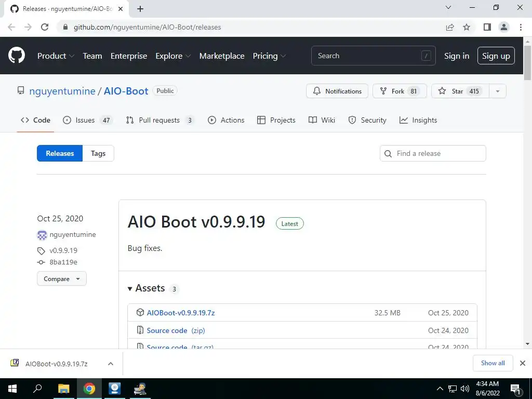Open the browser side panel icon

point(487,27)
